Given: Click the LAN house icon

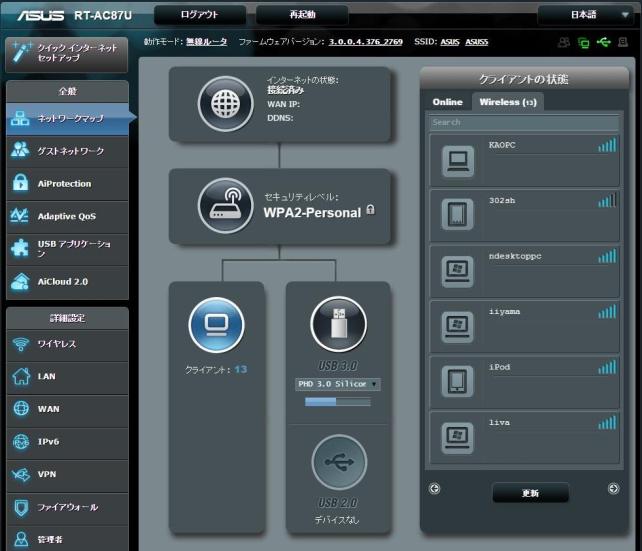Looking at the screenshot, I should 21,376.
